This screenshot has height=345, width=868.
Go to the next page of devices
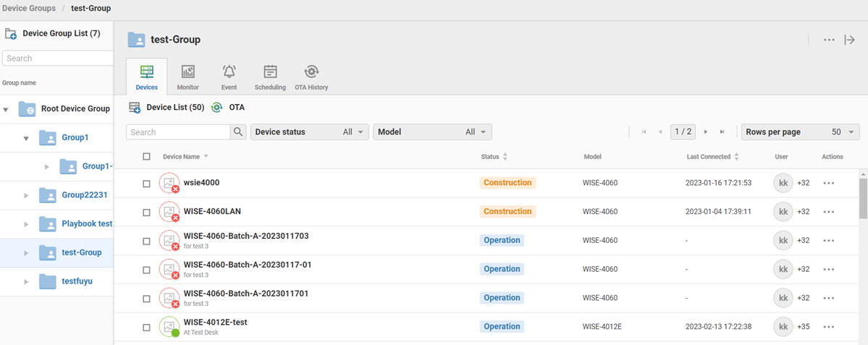pos(706,132)
